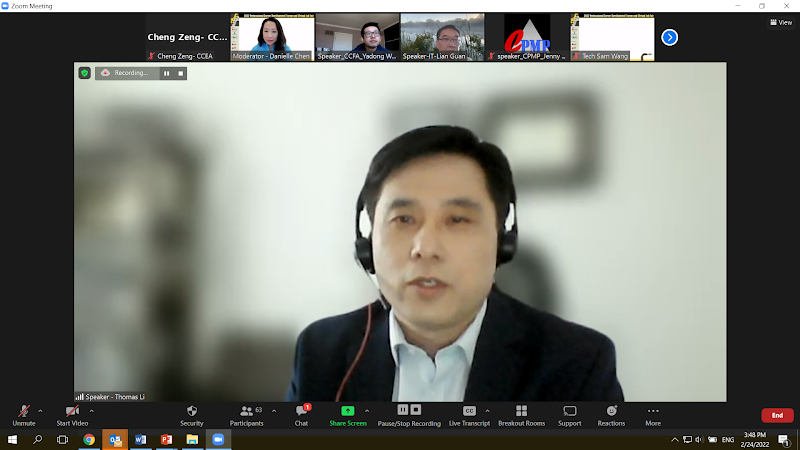Open Live Transcript settings
800x450 pixels.
click(469, 415)
